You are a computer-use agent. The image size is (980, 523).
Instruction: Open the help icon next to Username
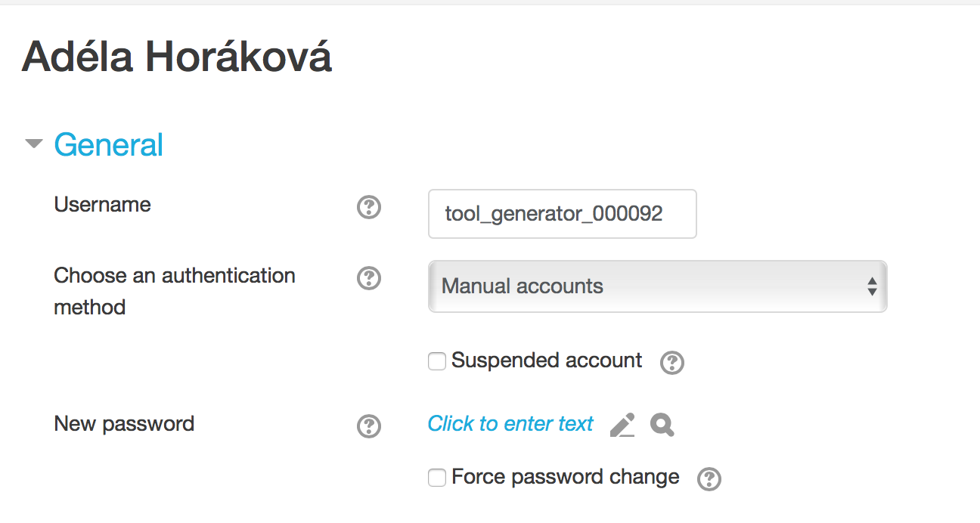(368, 207)
